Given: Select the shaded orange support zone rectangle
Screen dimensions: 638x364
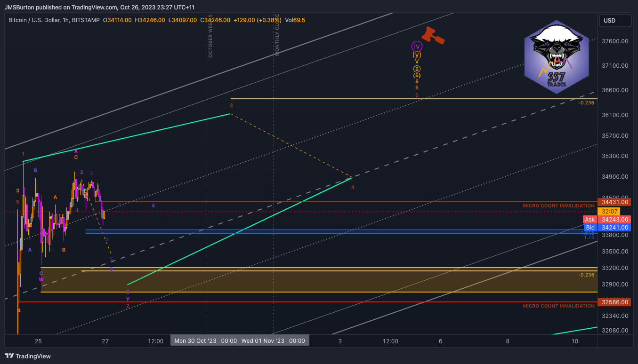Looking at the screenshot, I should (319, 280).
